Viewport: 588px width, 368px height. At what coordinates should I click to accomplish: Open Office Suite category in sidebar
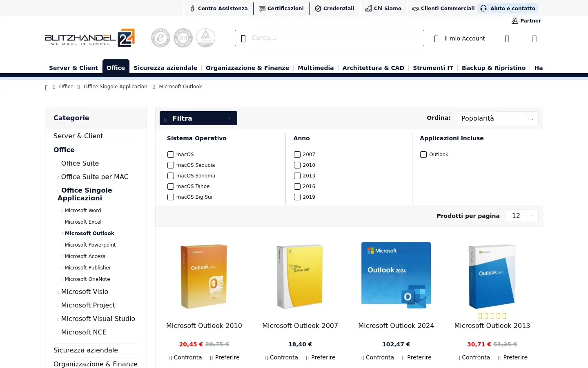80,163
